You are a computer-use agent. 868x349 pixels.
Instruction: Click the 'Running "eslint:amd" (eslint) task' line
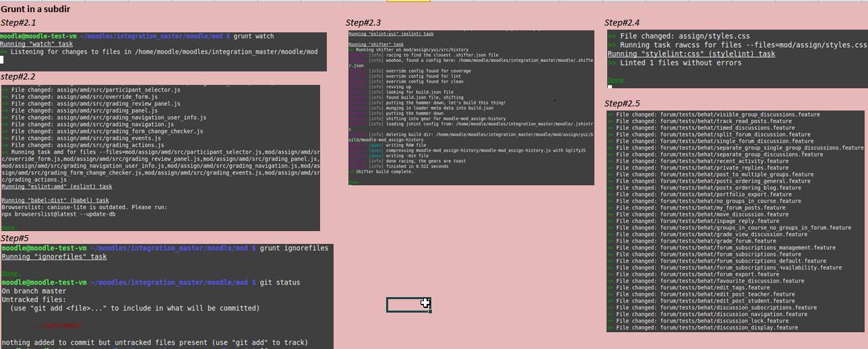point(57,187)
